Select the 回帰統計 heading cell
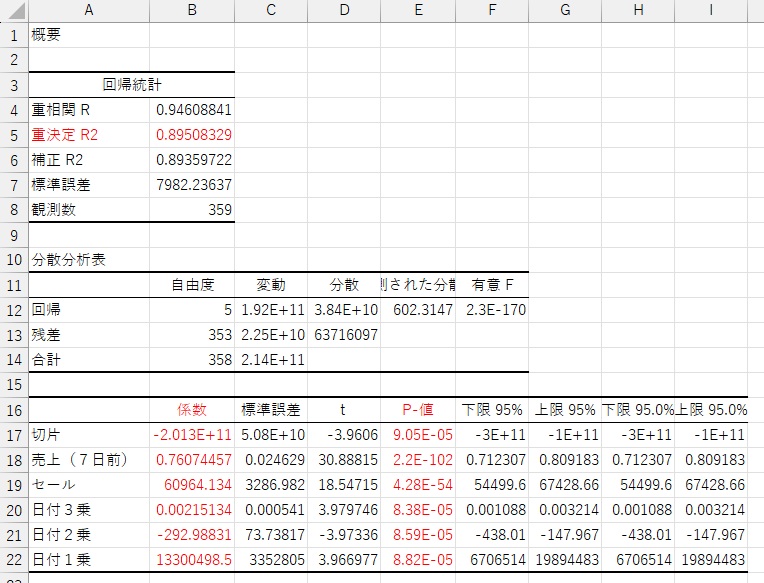Viewport: 764px width, 583px height. point(132,85)
